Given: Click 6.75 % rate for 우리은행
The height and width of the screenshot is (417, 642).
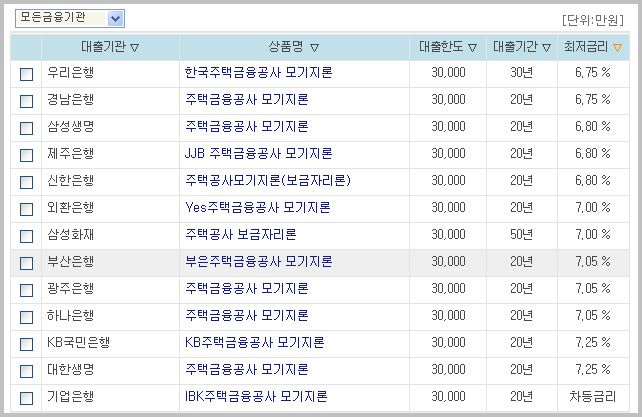Looking at the screenshot, I should [x=592, y=73].
